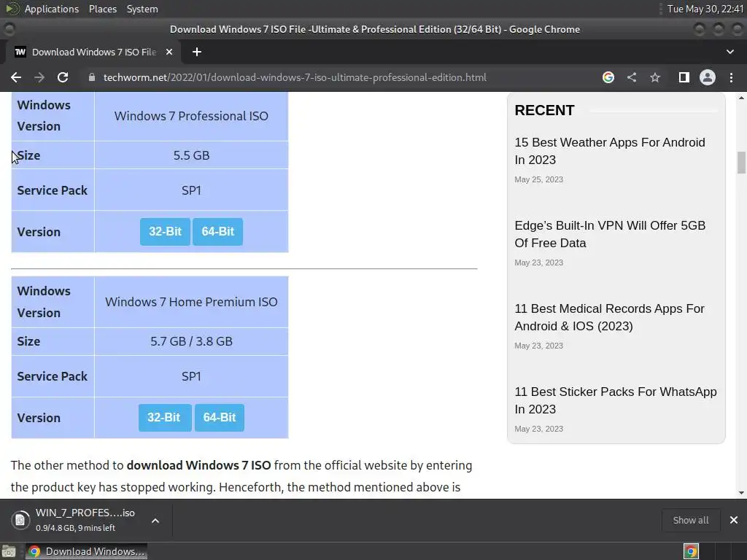Open the Places menu

pyautogui.click(x=102, y=9)
